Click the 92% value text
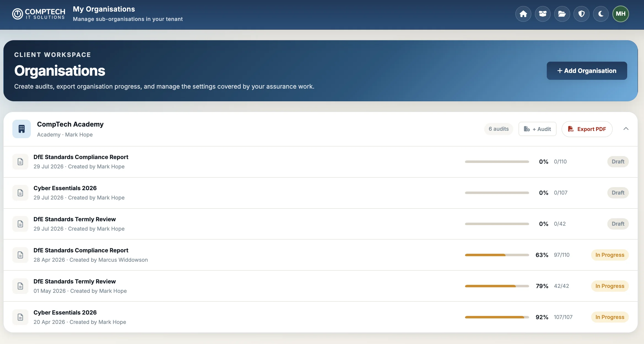 point(542,317)
